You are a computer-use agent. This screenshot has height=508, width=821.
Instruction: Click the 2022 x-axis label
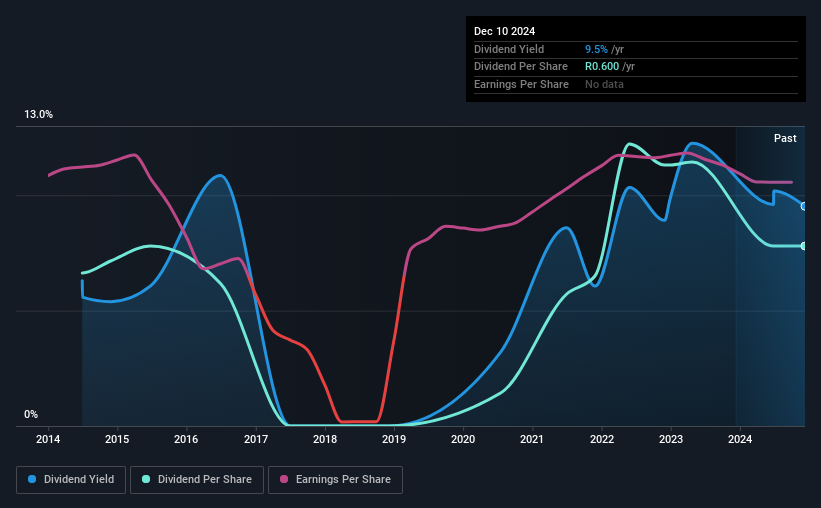[x=602, y=439]
